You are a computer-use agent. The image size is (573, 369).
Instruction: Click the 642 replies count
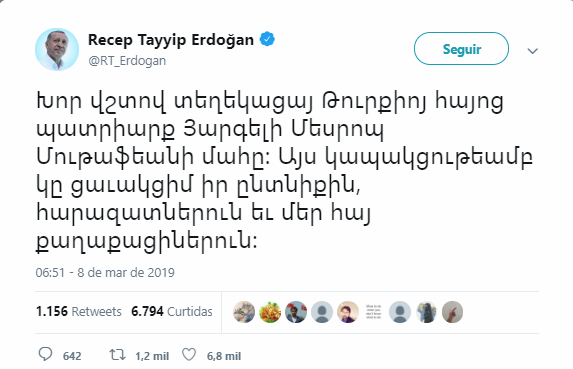click(72, 356)
